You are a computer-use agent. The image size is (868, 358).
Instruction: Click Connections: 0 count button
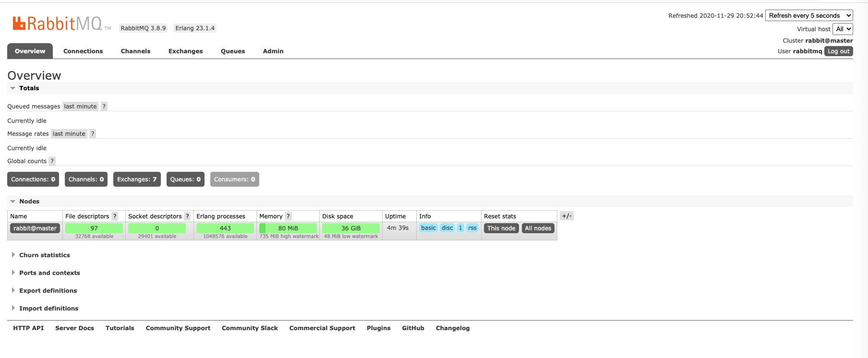click(33, 179)
